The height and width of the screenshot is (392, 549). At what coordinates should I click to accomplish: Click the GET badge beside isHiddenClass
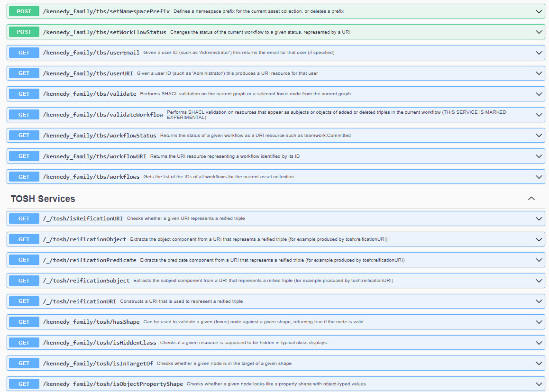pyautogui.click(x=24, y=343)
